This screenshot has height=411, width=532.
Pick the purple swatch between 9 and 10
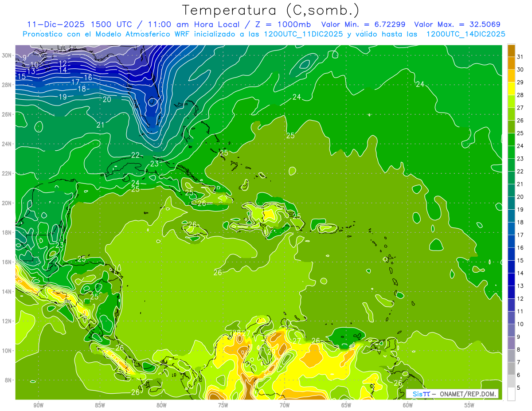click(x=511, y=330)
